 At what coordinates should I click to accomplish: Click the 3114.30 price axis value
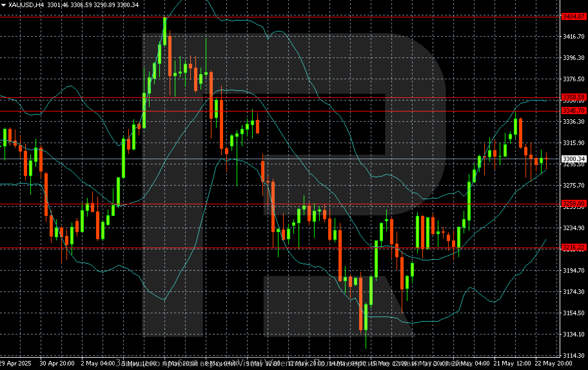[573, 355]
